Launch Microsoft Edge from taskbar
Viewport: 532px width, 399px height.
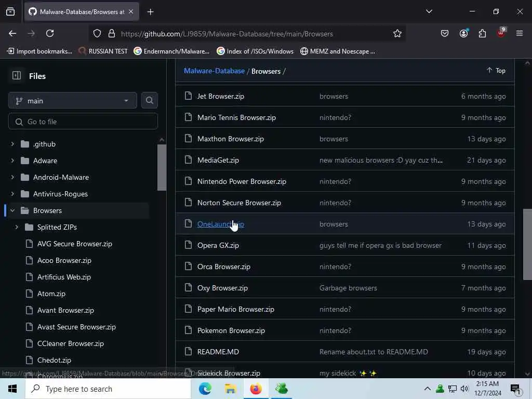point(205,389)
